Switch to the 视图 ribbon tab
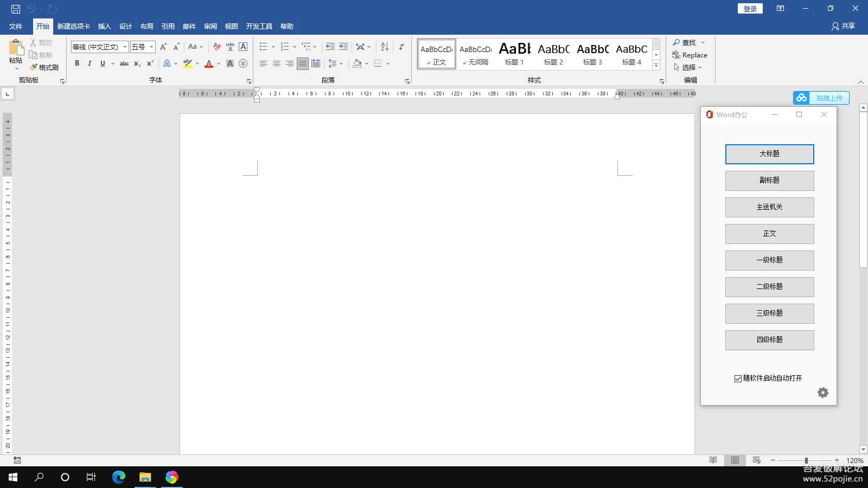Image resolution: width=868 pixels, height=488 pixels. pyautogui.click(x=231, y=27)
